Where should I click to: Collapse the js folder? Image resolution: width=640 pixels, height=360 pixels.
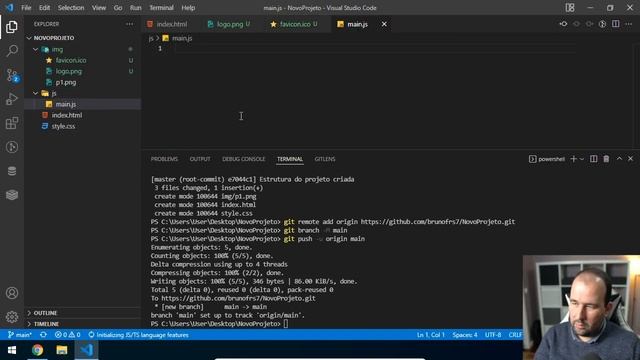point(36,93)
